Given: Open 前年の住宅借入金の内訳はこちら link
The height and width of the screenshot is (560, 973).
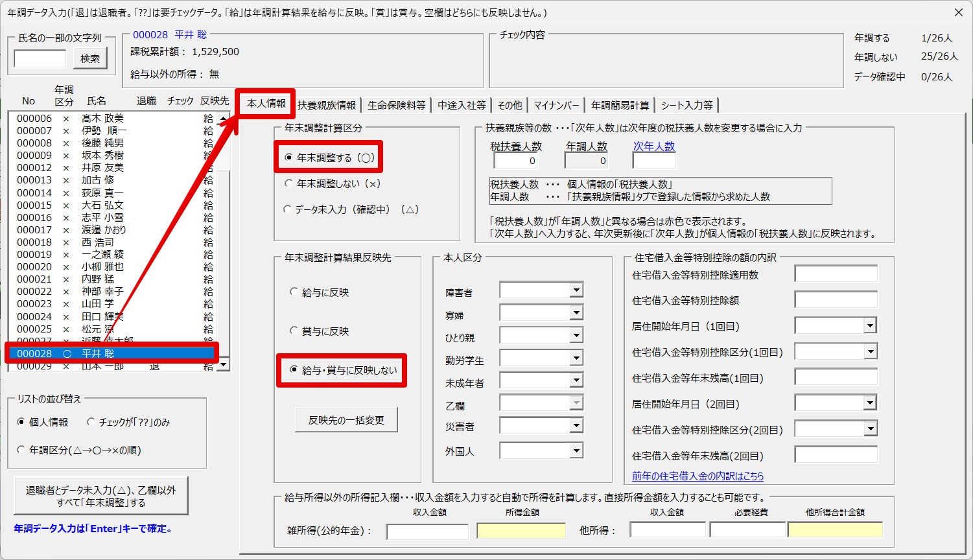Looking at the screenshot, I should pos(698,476).
